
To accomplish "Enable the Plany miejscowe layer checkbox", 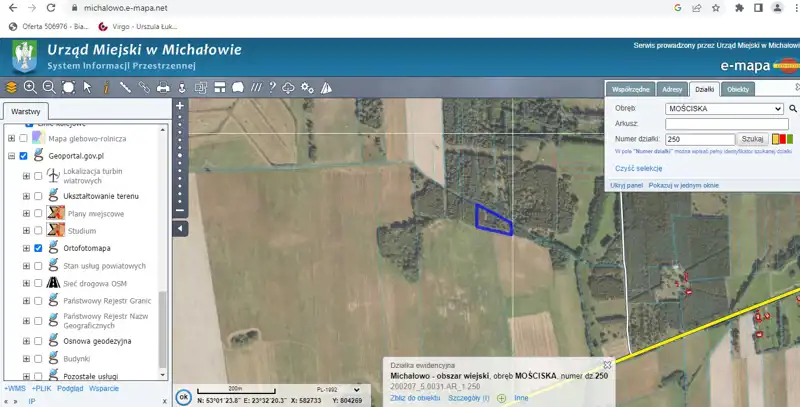I will coord(38,214).
